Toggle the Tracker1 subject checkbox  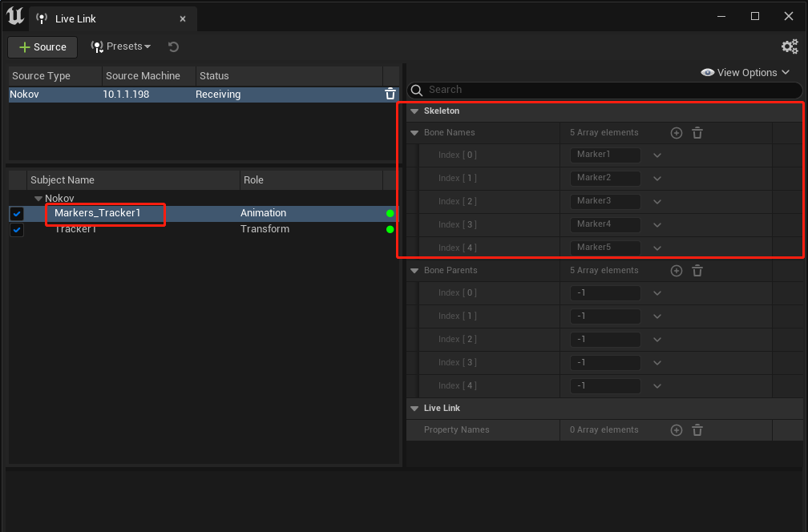(x=17, y=230)
